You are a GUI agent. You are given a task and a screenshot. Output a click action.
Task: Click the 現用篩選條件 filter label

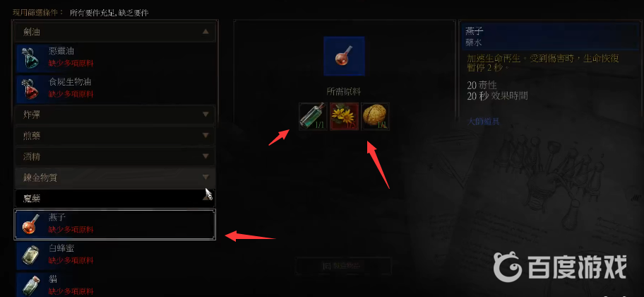click(38, 13)
